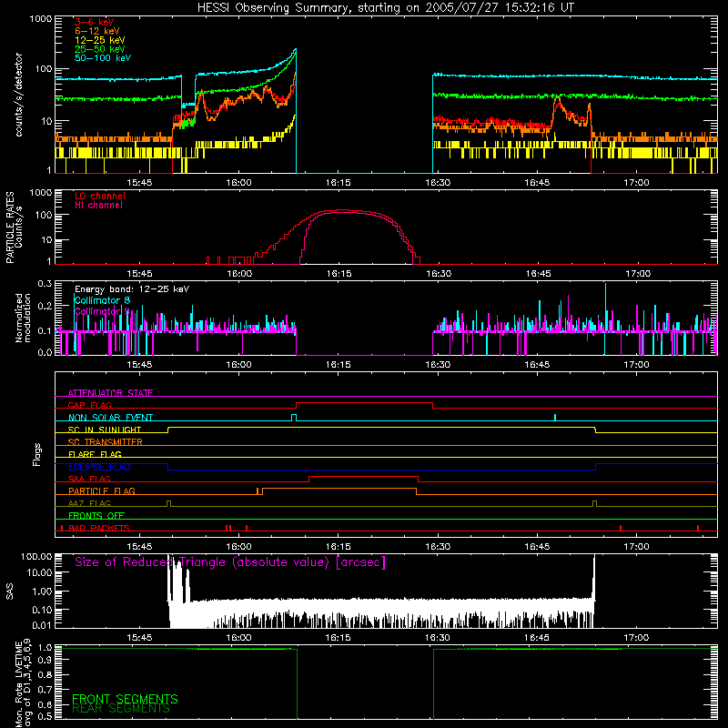728x728 pixels.
Task: Click the PARTICLE FLAG label
Action: coord(102,491)
